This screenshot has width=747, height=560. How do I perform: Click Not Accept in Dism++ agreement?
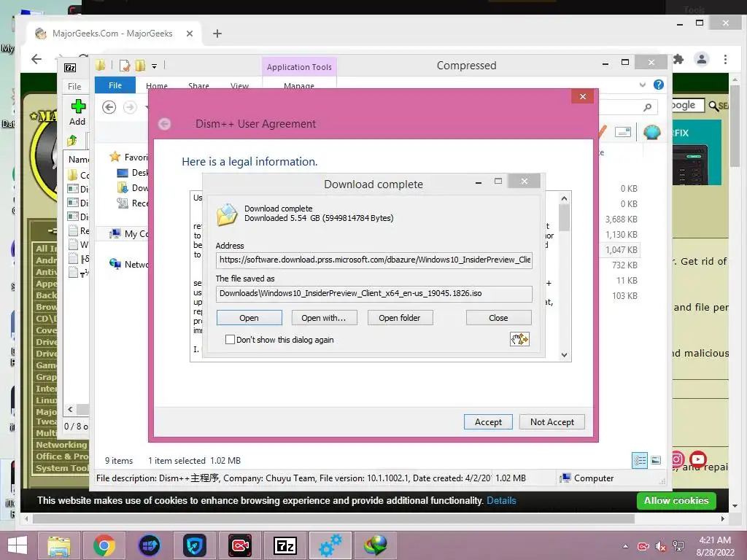click(551, 422)
